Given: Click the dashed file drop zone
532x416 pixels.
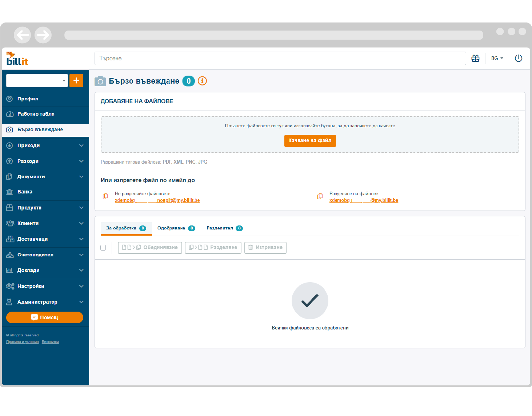Looking at the screenshot, I should tap(310, 135).
